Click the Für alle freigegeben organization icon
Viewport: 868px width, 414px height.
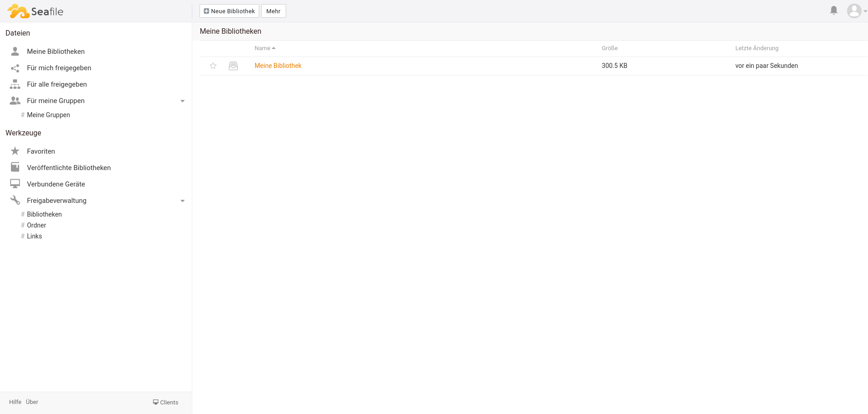pos(15,84)
